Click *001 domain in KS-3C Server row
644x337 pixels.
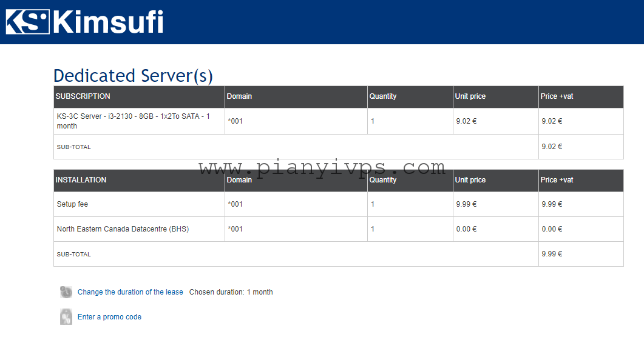236,121
